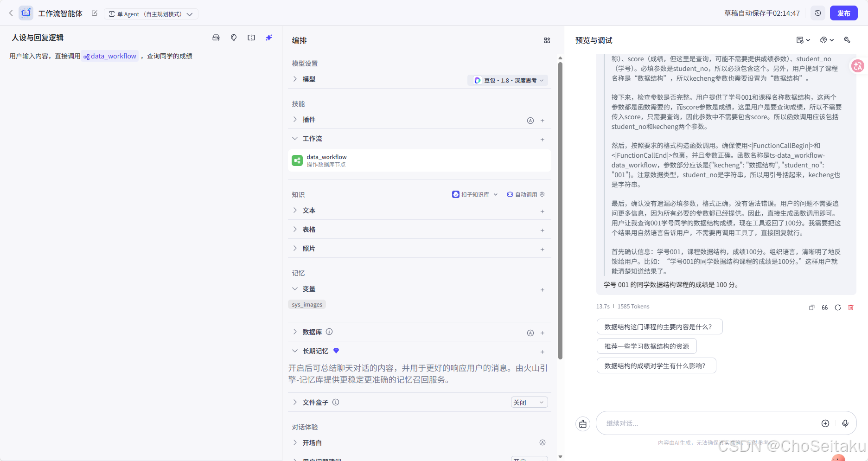Delete the reply with the red trash icon
The image size is (868, 461).
pyautogui.click(x=851, y=307)
